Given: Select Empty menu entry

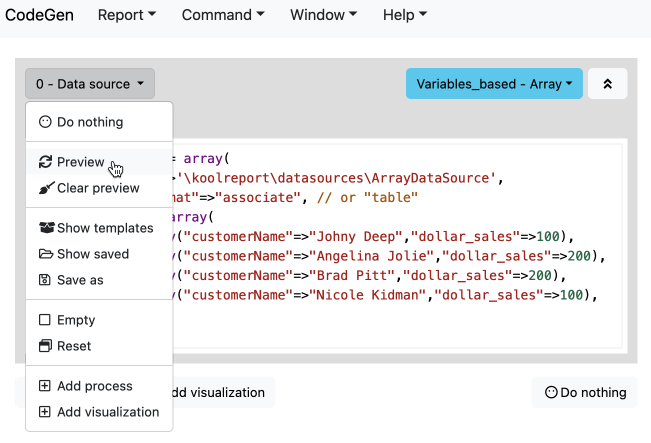Looking at the screenshot, I should pyautogui.click(x=99, y=320).
